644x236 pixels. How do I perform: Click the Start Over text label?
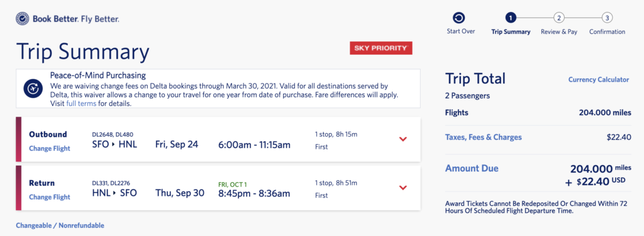point(461,31)
